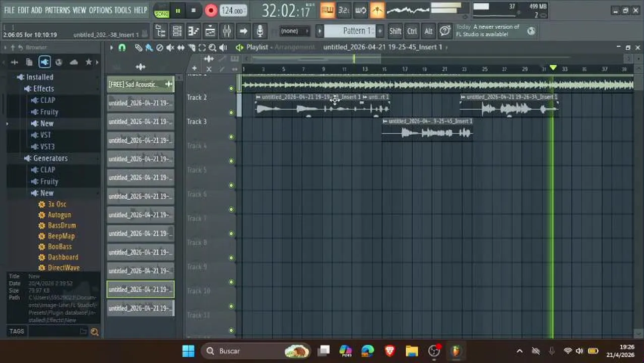This screenshot has height=363, width=644.
Task: Open the browser tree view icon
Action: click(x=160, y=31)
